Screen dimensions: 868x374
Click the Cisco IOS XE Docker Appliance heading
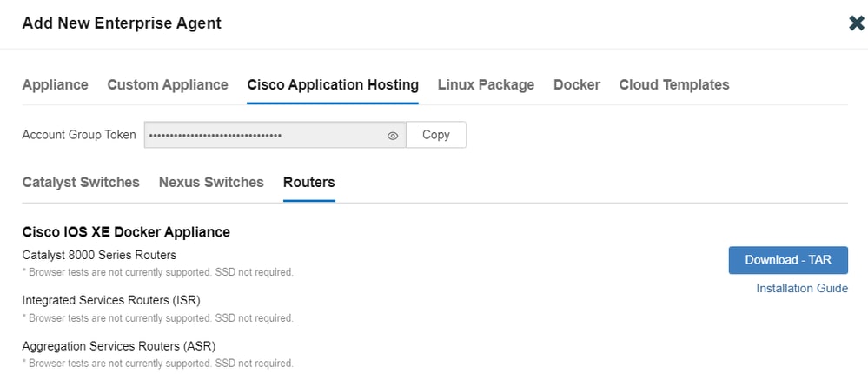tap(126, 232)
